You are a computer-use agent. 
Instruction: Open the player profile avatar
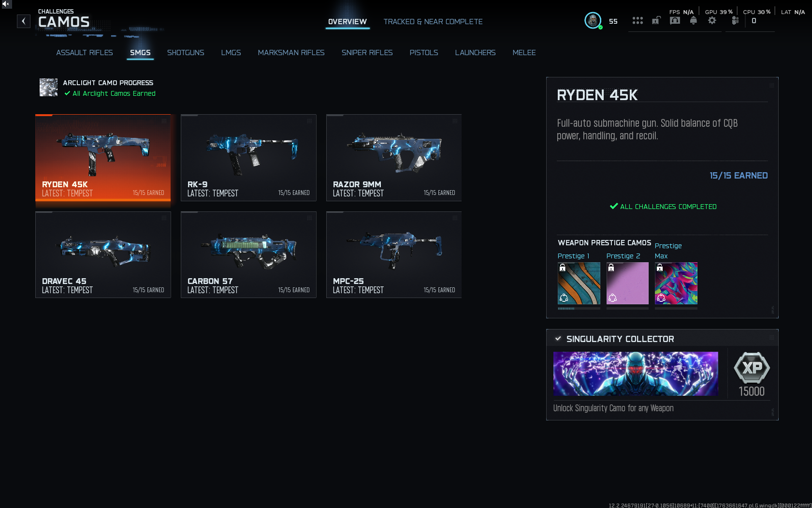tap(593, 20)
